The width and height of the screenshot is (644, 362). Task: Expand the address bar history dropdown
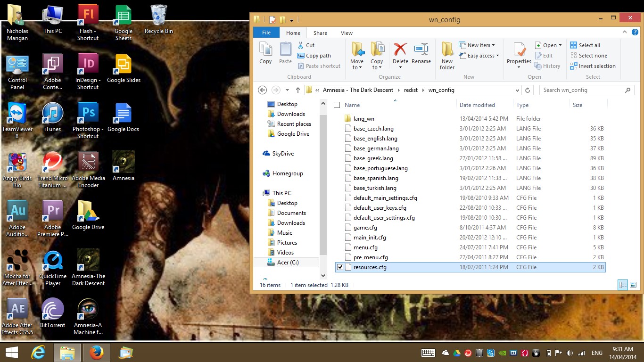coord(518,90)
